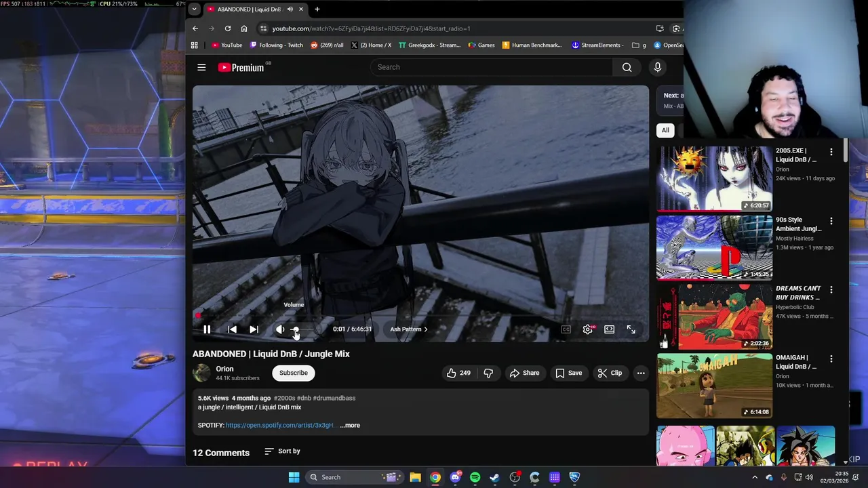This screenshot has width=868, height=488.
Task: Subscribe to the Orion channel
Action: (294, 373)
